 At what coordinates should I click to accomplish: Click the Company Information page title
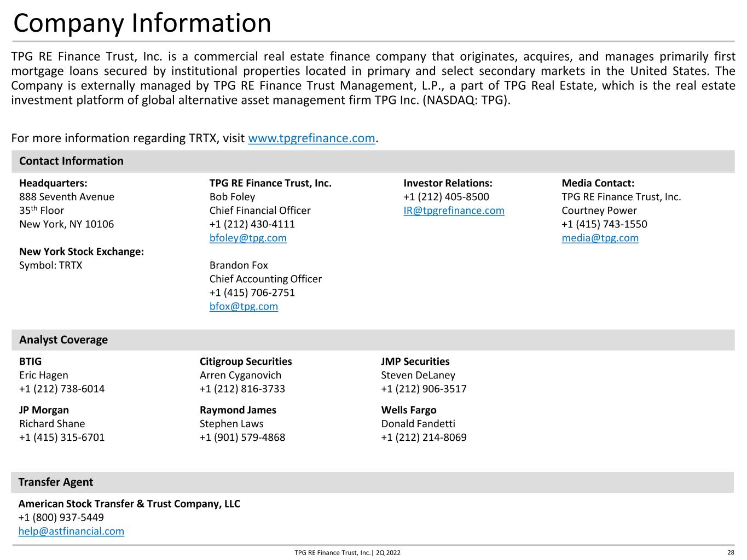coord(142,23)
